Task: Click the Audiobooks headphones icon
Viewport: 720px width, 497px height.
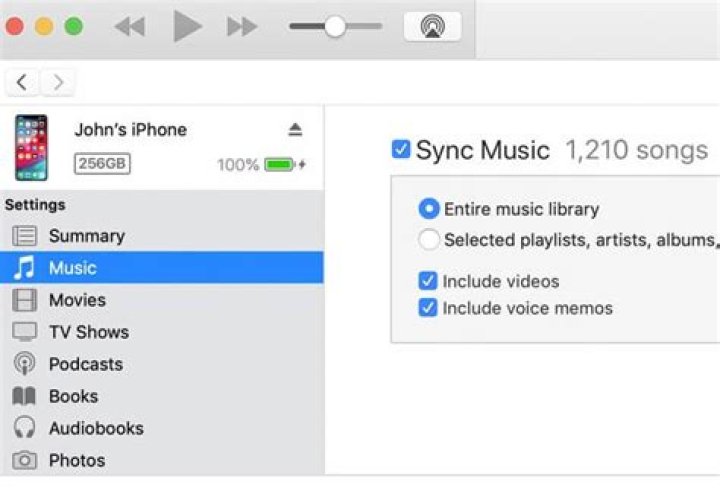Action: click(x=24, y=428)
